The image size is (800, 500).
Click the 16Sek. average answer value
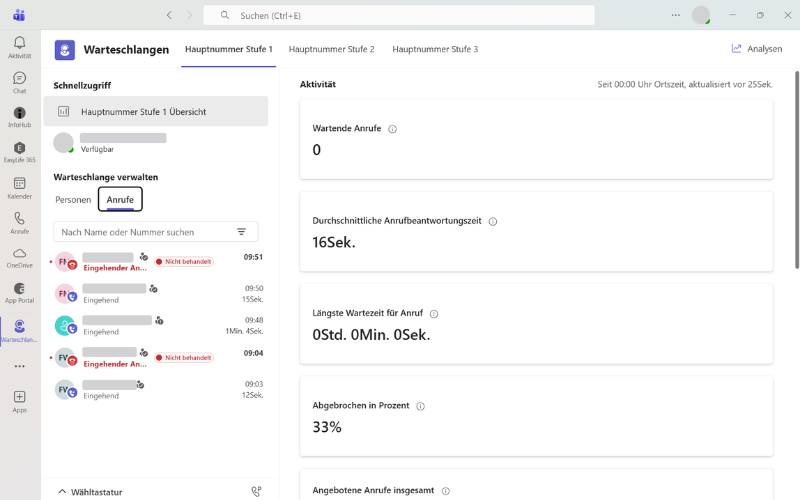click(x=334, y=242)
